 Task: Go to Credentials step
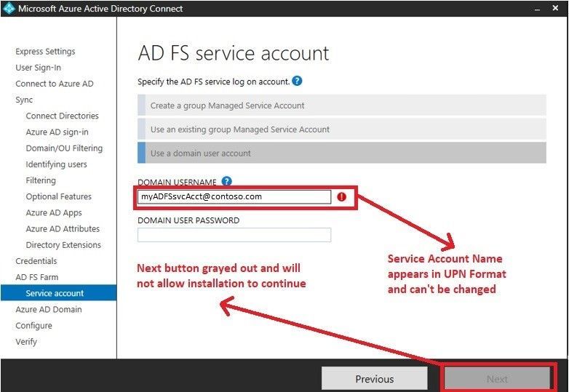36,261
